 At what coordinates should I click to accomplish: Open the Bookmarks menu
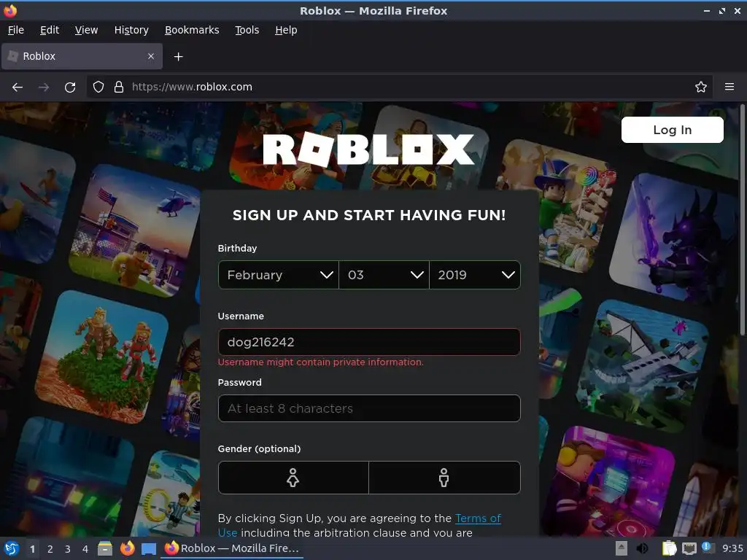tap(192, 30)
